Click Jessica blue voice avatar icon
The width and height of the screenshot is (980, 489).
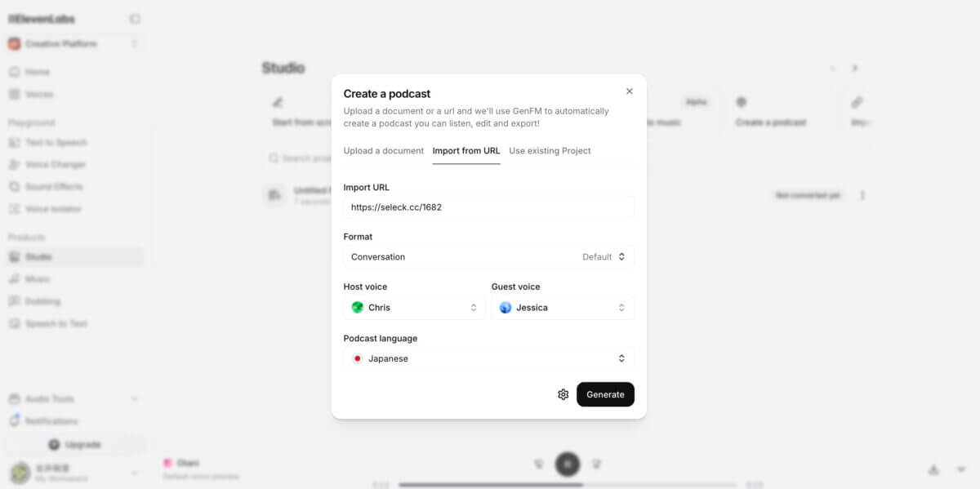pyautogui.click(x=506, y=308)
